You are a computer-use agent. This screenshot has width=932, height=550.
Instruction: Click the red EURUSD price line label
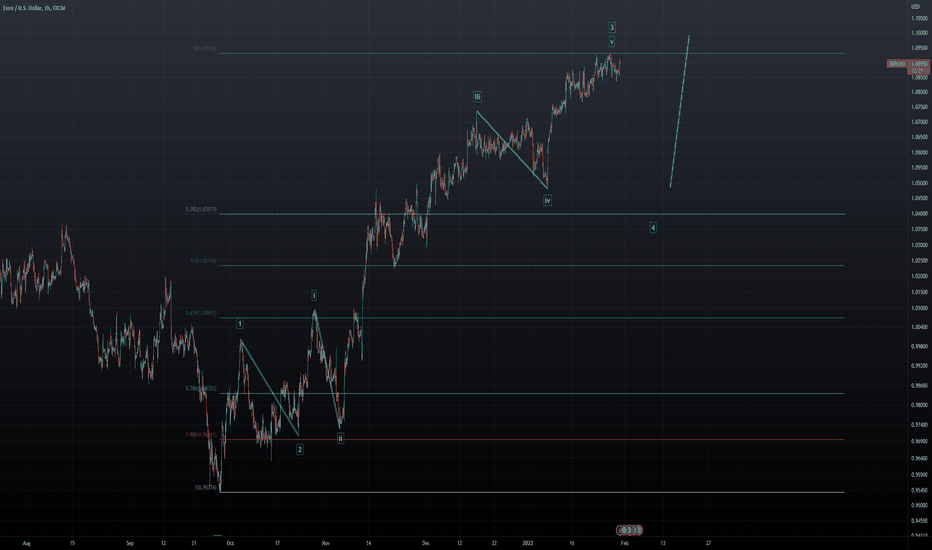(x=897, y=64)
